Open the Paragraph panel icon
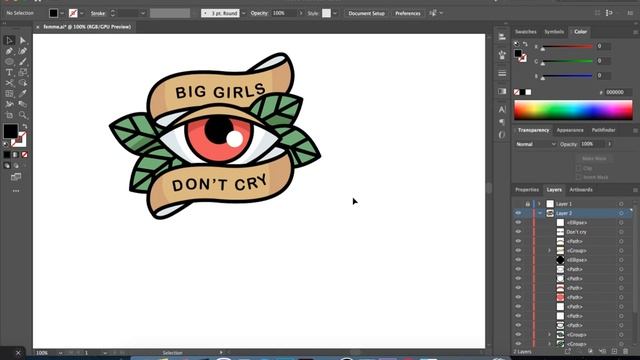 (502, 122)
